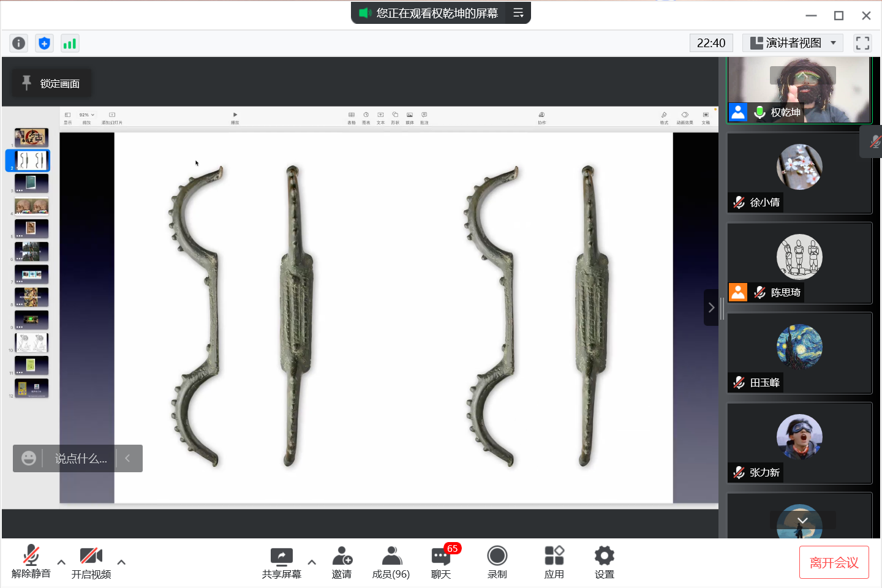Screen dimensions: 882x588
Task: Click the 说点什么 chat input box
Action: 80,458
